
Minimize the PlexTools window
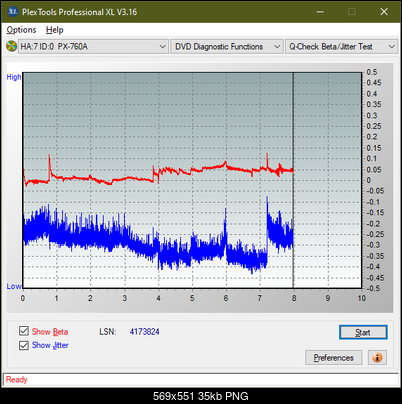(320, 12)
